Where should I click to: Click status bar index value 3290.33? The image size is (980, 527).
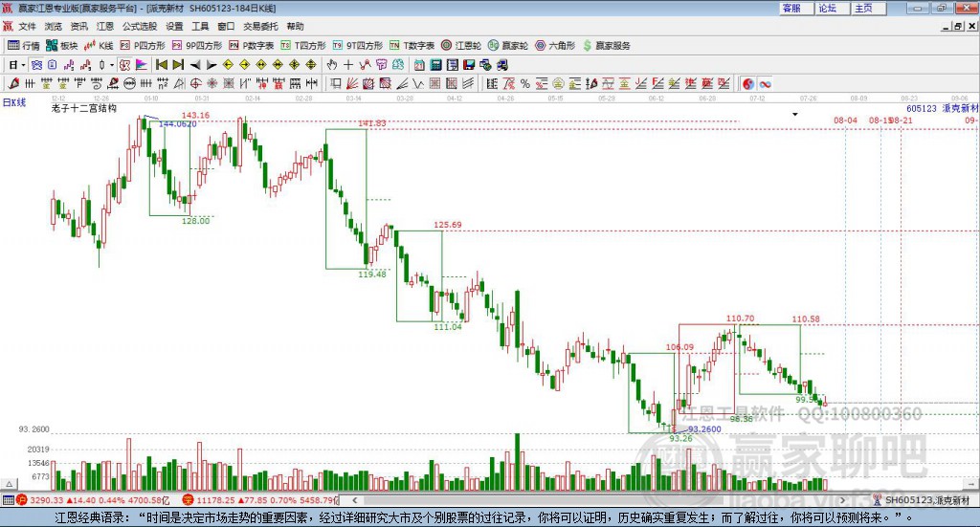pyautogui.click(x=47, y=500)
